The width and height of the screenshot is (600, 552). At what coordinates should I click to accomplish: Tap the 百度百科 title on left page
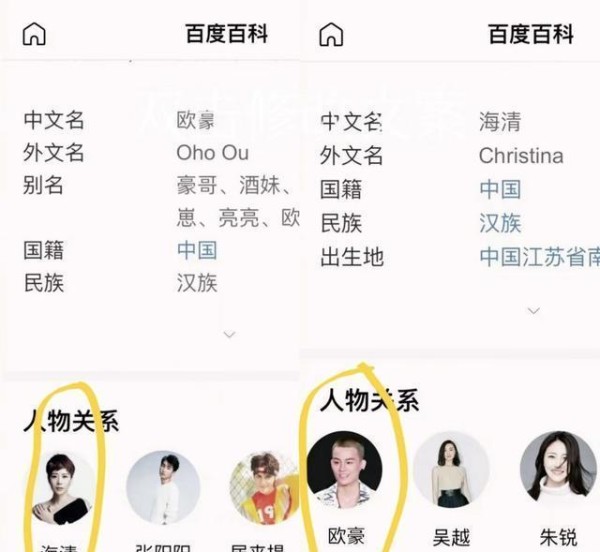pyautogui.click(x=227, y=34)
